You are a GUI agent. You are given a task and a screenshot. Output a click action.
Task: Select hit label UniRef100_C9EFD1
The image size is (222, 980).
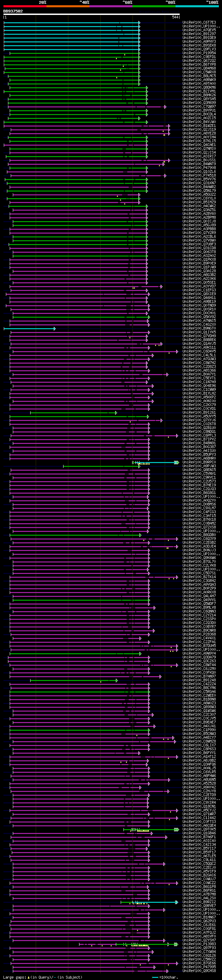pyautogui.click(x=199, y=57)
